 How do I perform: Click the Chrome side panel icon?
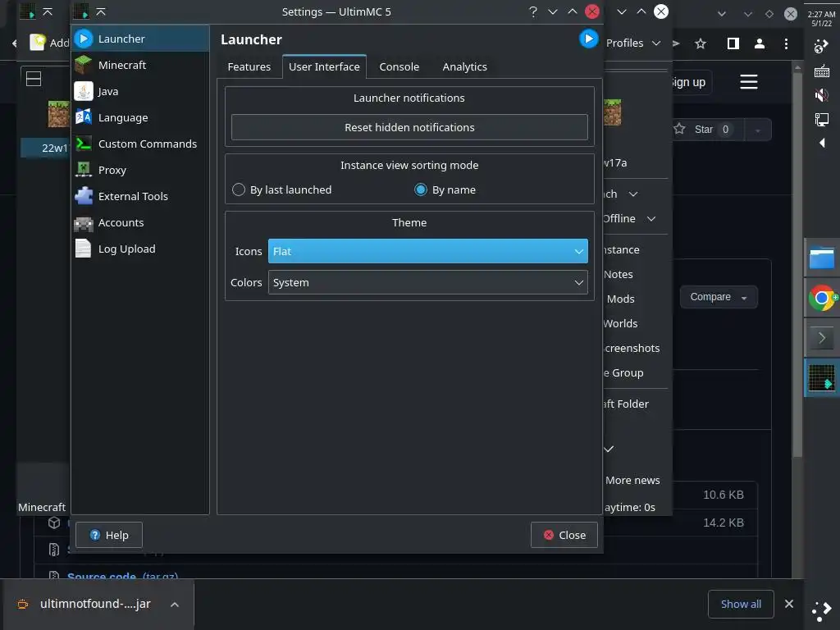733,44
